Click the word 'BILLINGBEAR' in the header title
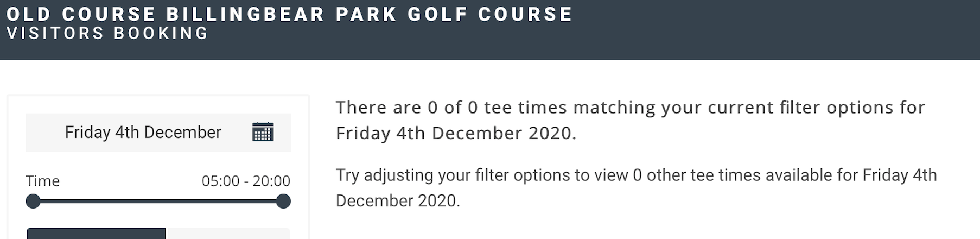 click(245, 14)
